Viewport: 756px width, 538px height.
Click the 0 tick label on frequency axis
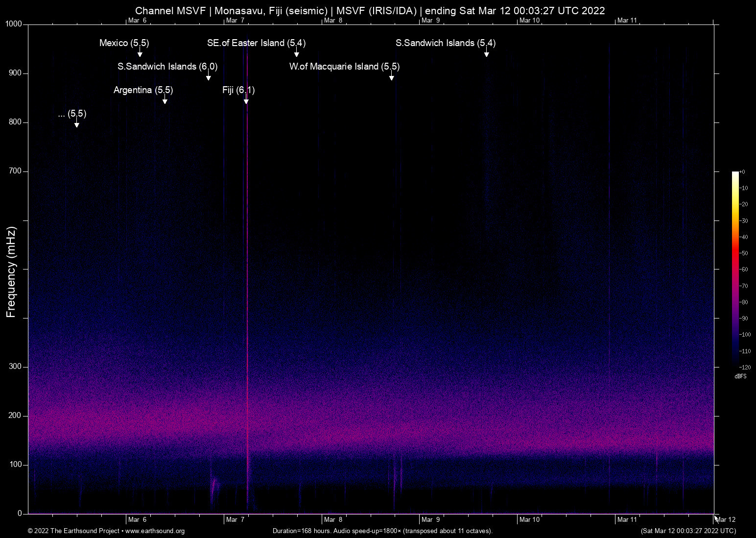(20, 514)
